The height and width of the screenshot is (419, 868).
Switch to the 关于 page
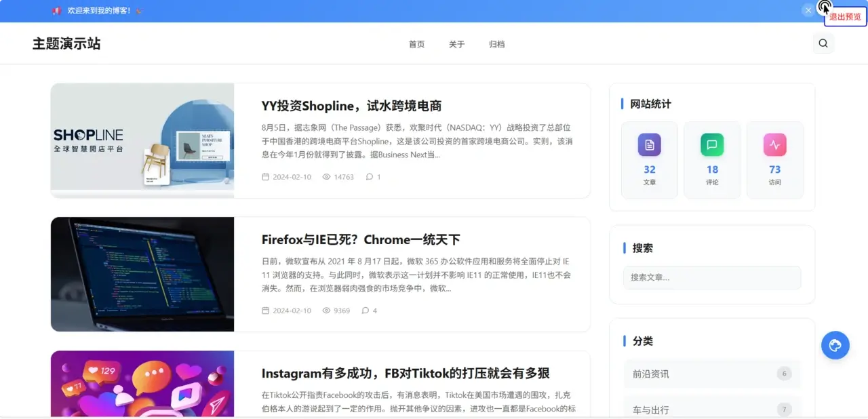tap(456, 43)
